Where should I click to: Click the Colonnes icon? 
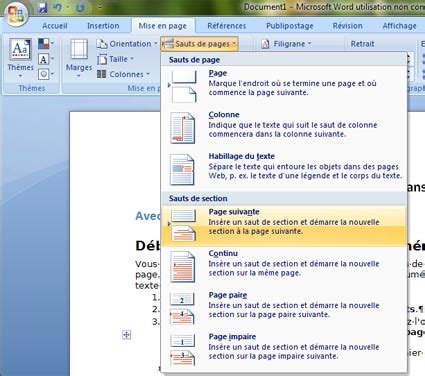(x=102, y=74)
